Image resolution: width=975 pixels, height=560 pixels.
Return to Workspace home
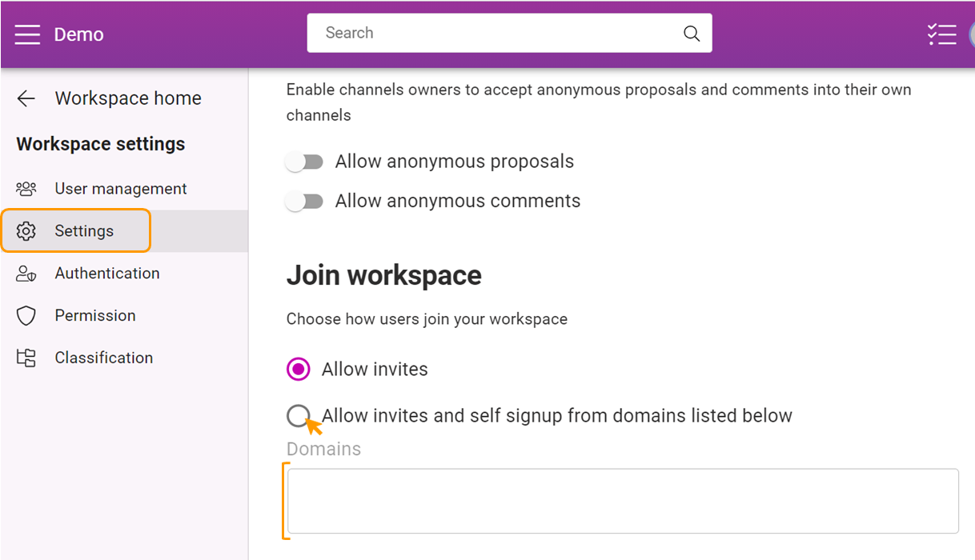(128, 98)
